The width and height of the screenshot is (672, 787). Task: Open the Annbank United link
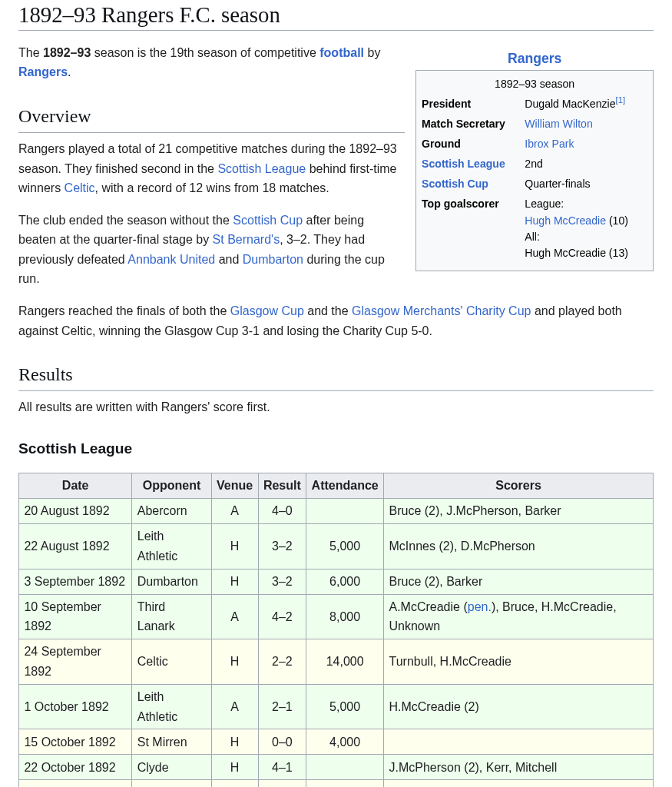point(171,260)
